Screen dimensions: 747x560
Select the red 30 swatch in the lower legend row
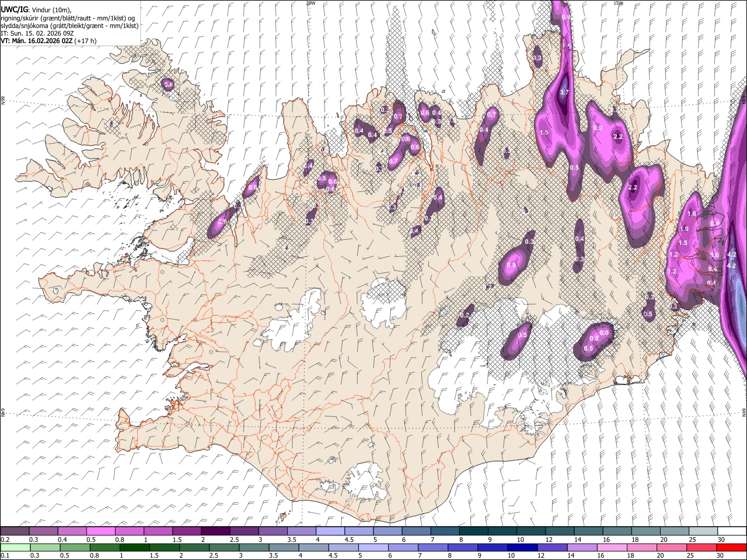732,548
